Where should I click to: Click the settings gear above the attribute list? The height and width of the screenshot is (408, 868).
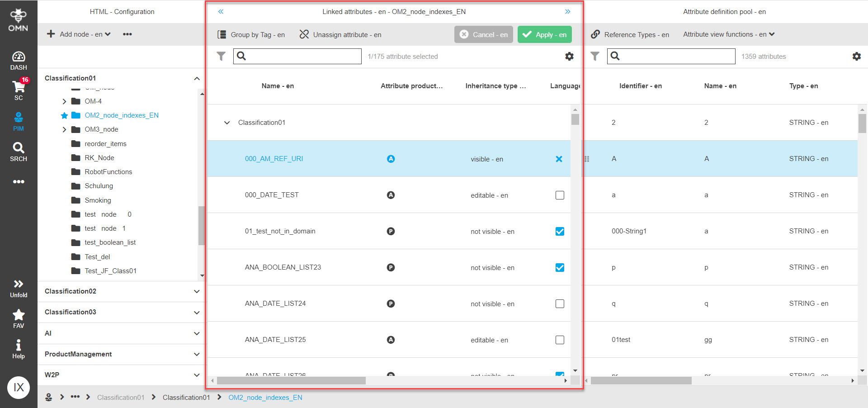tap(569, 56)
